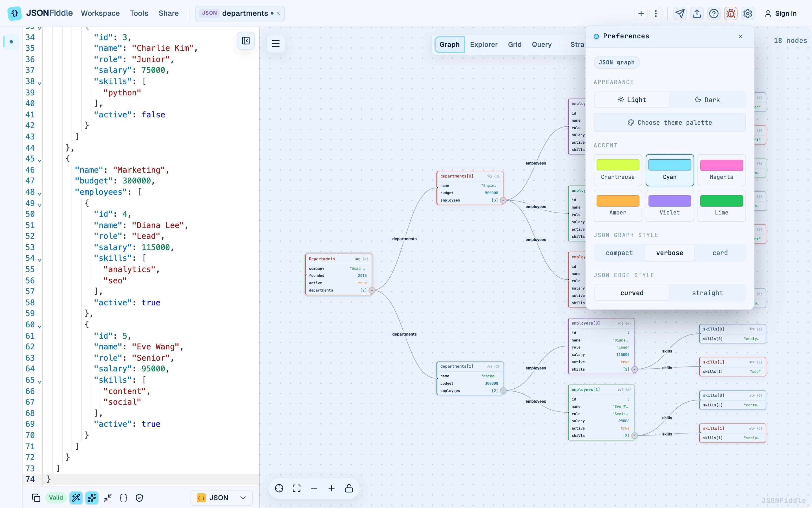The image size is (812, 508).
Task: Pick the Violet accent swatch
Action: coord(670,206)
